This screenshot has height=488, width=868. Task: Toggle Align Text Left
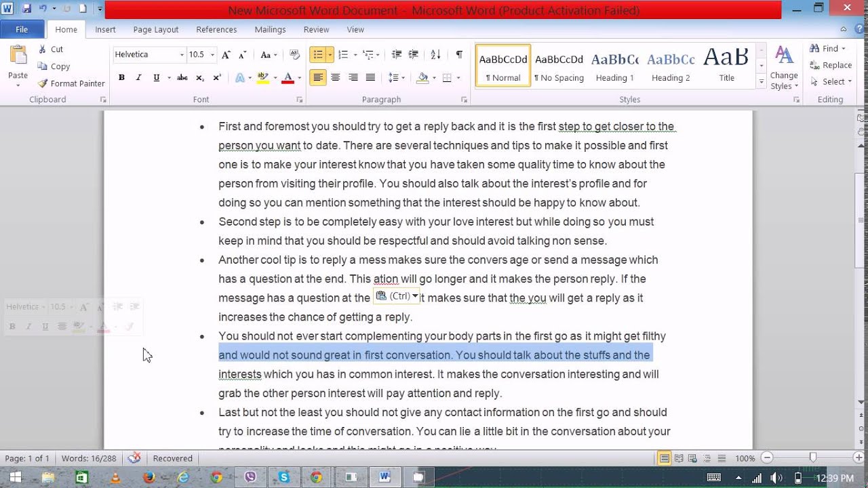[x=318, y=78]
